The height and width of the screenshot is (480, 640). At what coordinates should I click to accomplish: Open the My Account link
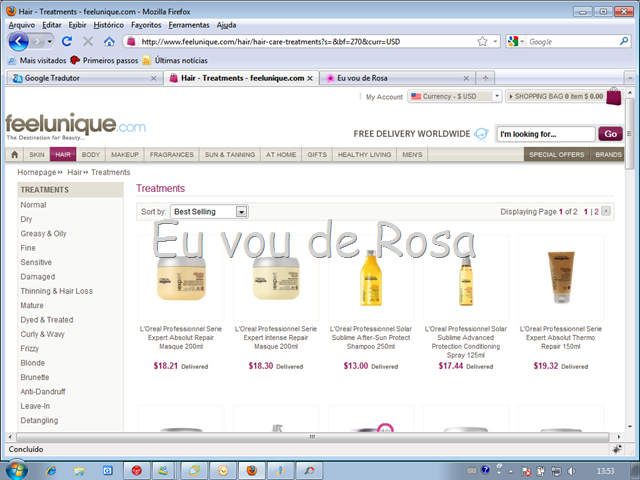(384, 97)
